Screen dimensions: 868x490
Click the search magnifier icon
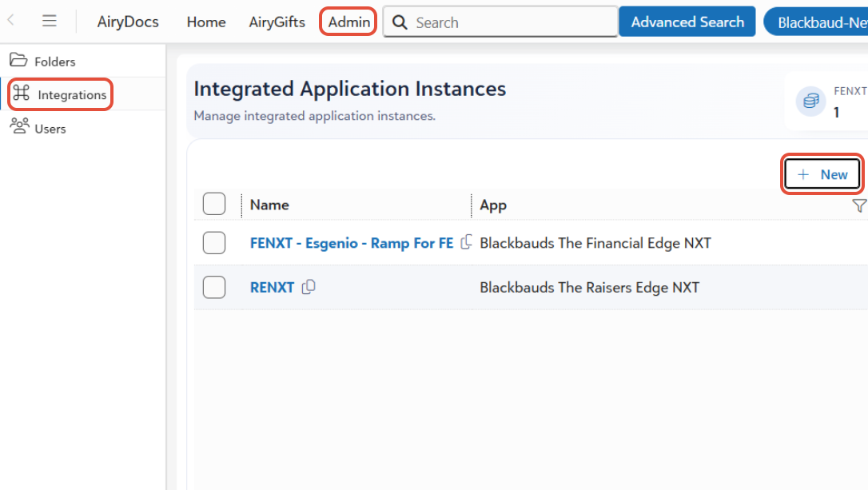[x=400, y=22]
